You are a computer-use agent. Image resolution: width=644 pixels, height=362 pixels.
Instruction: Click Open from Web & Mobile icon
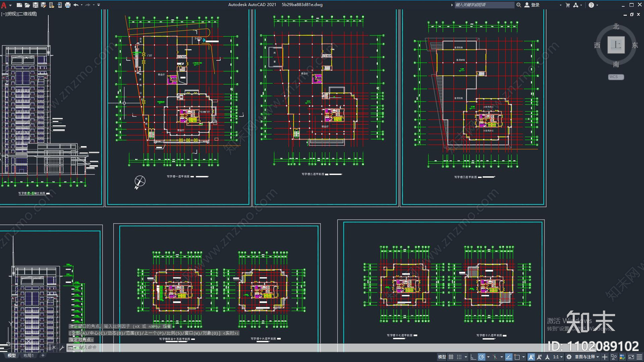[52, 5]
